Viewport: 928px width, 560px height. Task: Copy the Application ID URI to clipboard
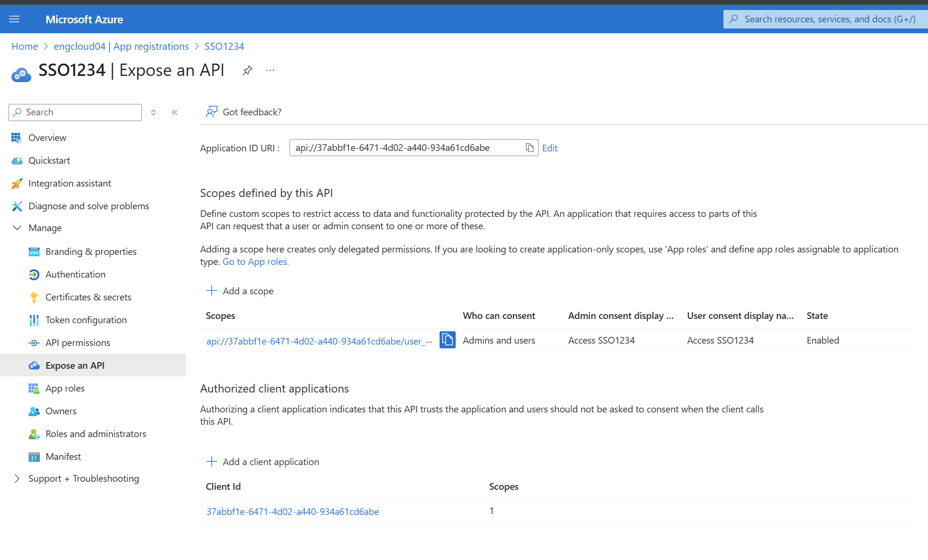(529, 148)
